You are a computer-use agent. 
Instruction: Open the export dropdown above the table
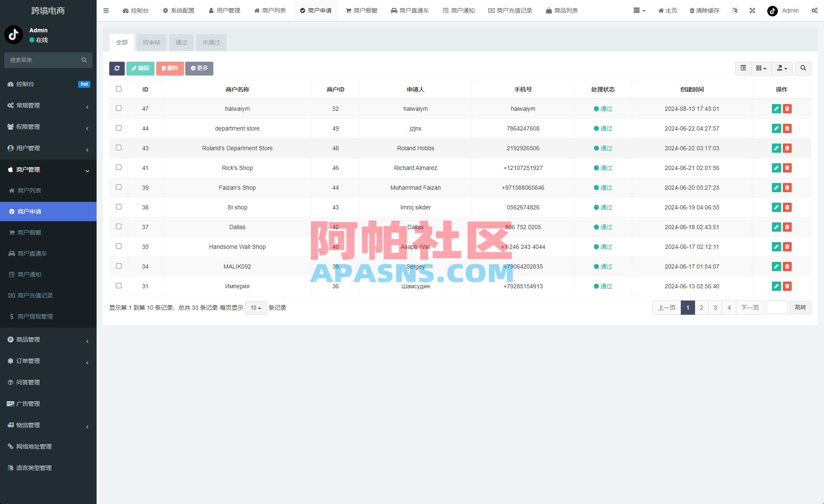click(x=782, y=68)
